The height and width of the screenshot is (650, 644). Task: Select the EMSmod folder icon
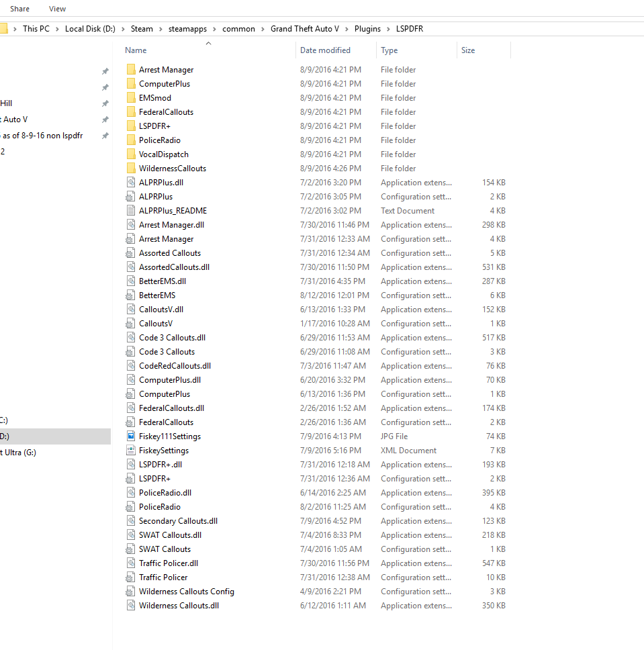pos(131,97)
